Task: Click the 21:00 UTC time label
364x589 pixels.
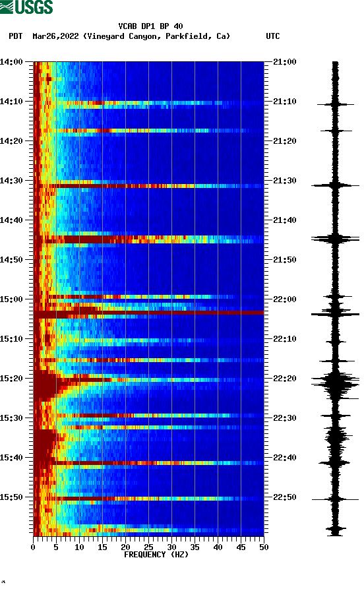Action: tap(285, 61)
